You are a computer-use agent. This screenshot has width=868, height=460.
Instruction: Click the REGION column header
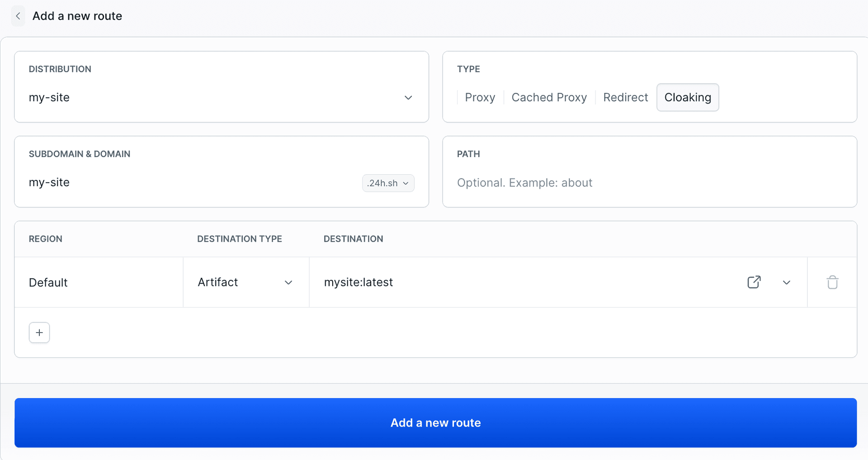point(46,239)
